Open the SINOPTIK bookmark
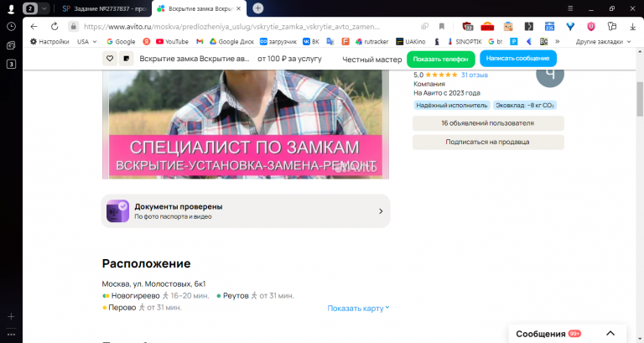 coord(465,41)
